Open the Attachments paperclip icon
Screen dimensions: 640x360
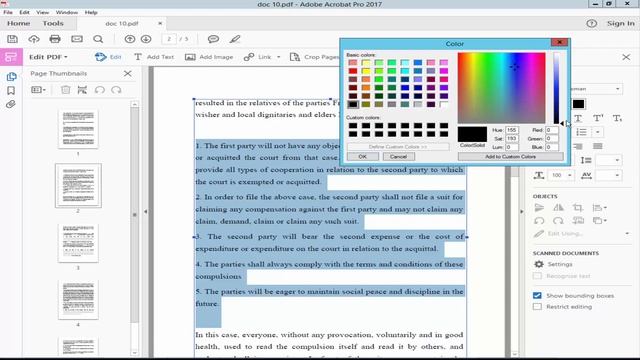point(11,104)
